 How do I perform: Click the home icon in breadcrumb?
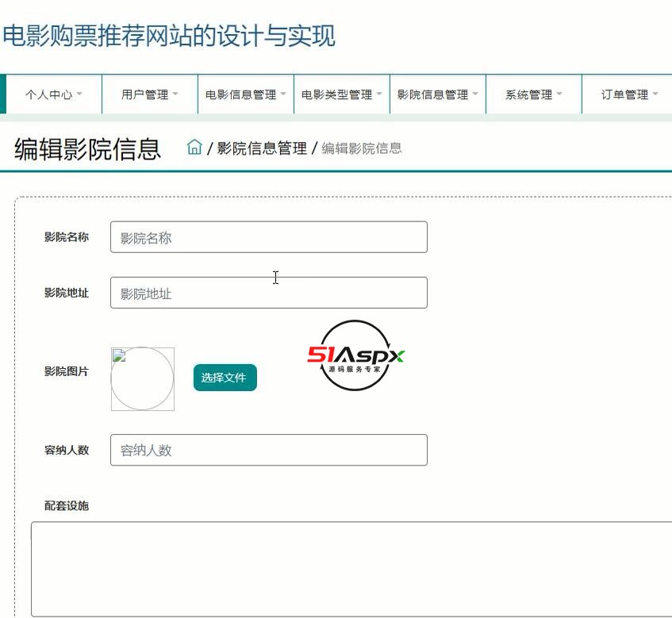coord(194,147)
